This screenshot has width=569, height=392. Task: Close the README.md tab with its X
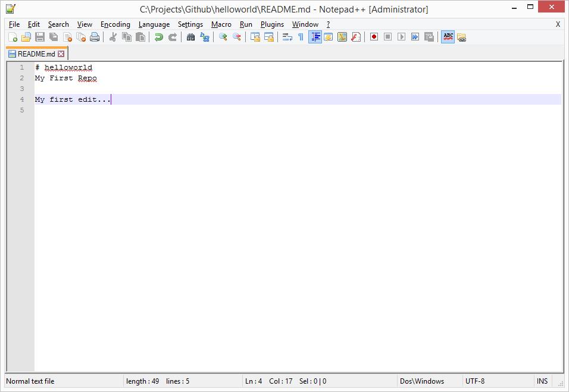click(x=61, y=54)
